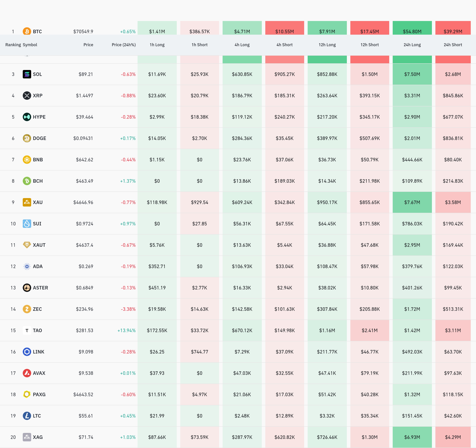Click the Dogecoin DOGE icon
476x448 pixels.
(x=27, y=138)
